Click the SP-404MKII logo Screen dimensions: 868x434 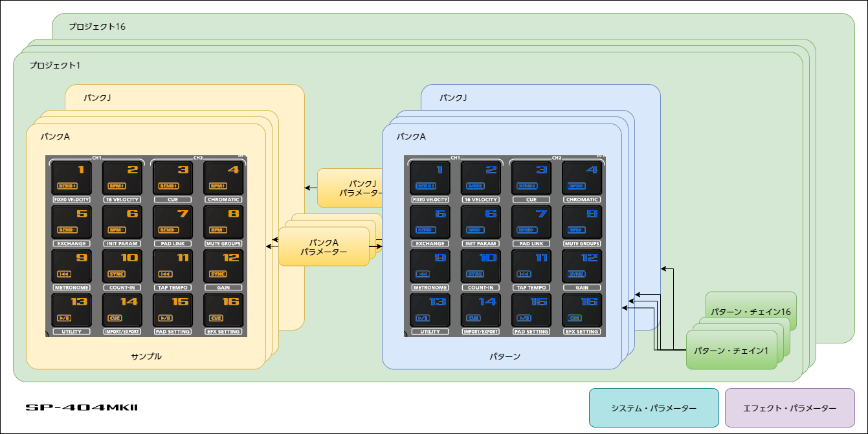pos(82,407)
